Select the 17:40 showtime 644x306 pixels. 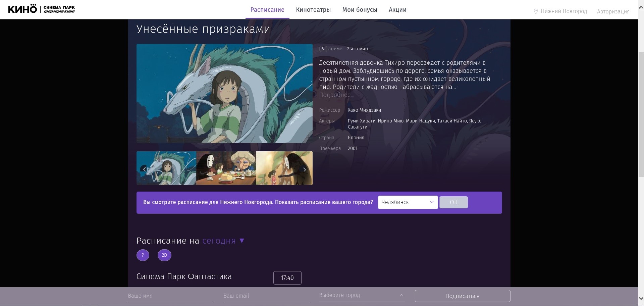[x=287, y=278]
